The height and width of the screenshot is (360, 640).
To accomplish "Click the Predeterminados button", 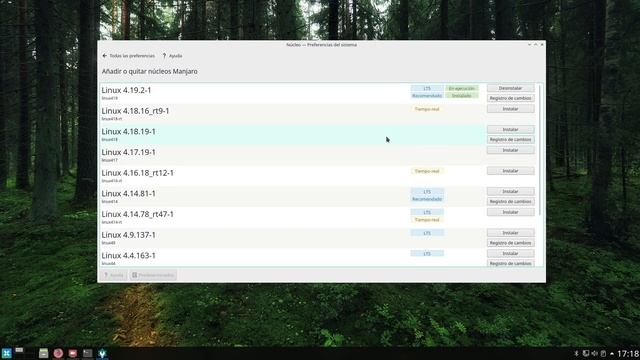I will pos(153,275).
